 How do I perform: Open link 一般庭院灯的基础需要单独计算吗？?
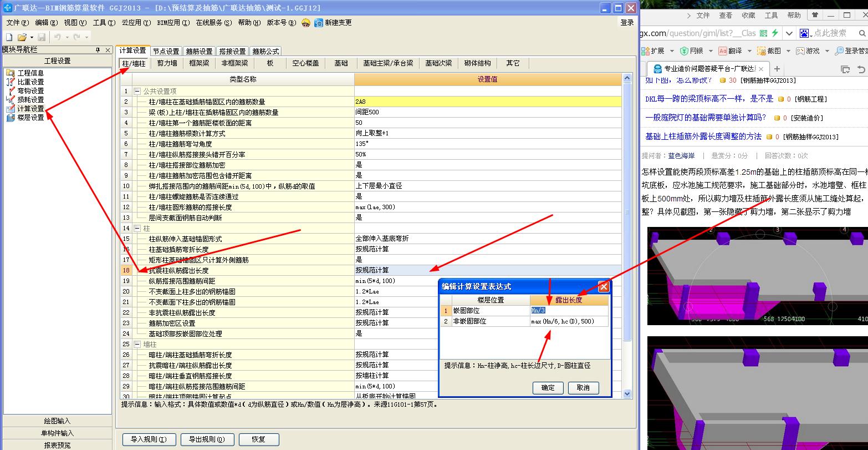pos(706,118)
